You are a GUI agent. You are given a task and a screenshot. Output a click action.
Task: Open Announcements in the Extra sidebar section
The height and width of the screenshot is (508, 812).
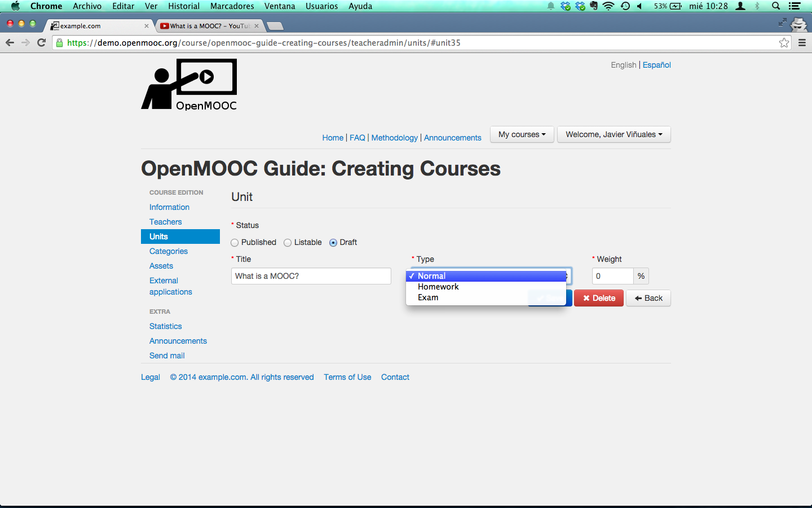click(x=178, y=341)
